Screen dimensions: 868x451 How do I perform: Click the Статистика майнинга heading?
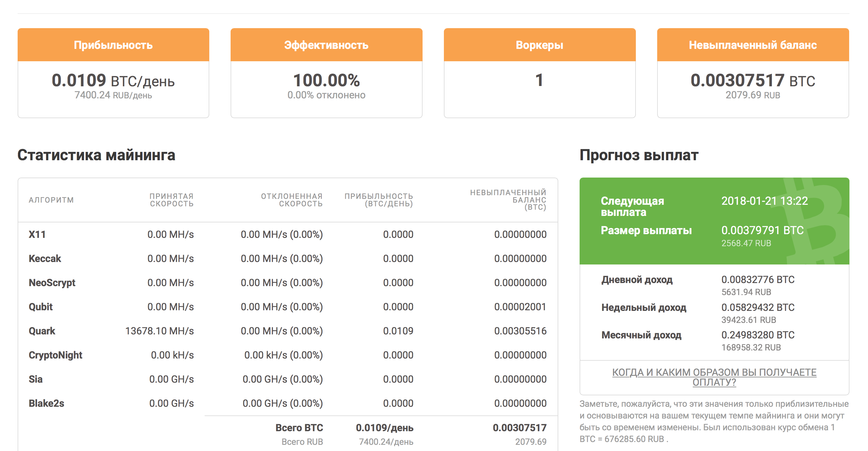[x=96, y=155]
